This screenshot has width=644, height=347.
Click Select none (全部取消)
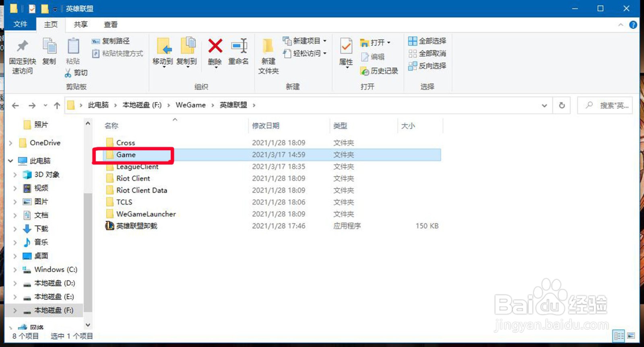[x=427, y=54]
